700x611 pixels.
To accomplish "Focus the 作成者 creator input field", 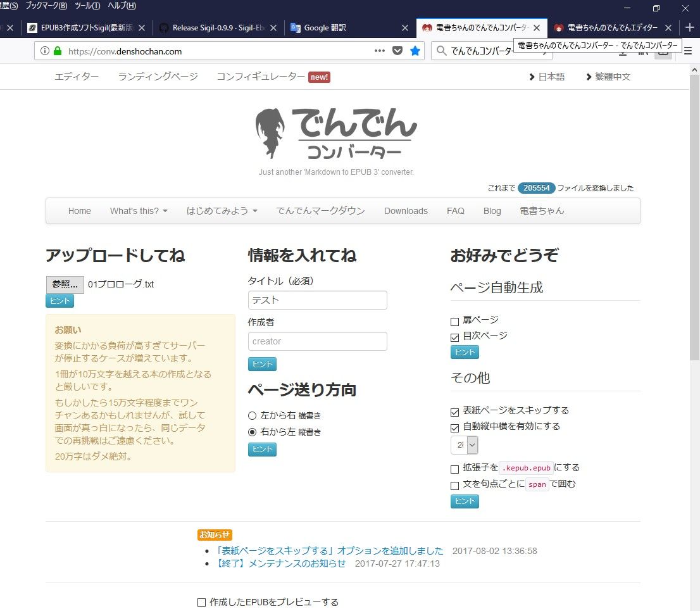I will pyautogui.click(x=318, y=341).
